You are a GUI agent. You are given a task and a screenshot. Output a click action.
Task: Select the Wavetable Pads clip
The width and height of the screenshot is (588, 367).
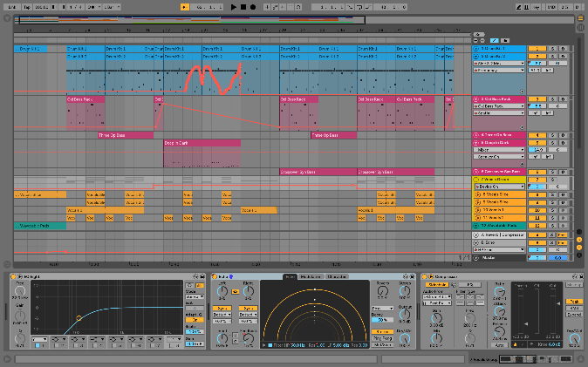point(40,226)
